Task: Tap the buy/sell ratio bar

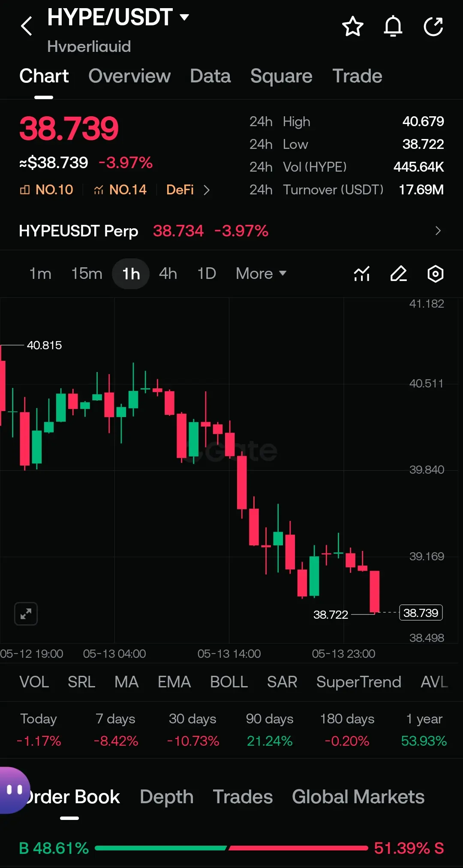Action: tap(231, 848)
